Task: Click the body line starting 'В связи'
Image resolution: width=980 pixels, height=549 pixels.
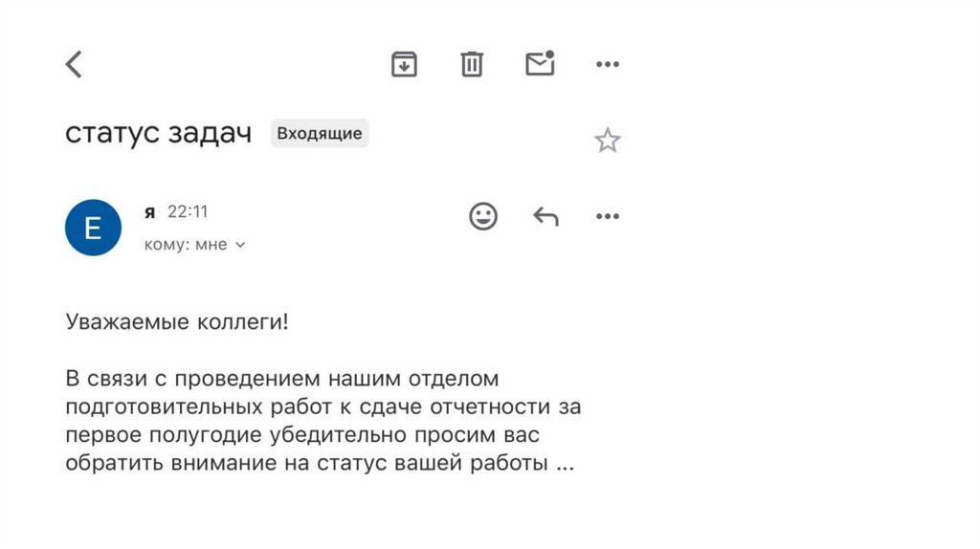Action: 281,379
